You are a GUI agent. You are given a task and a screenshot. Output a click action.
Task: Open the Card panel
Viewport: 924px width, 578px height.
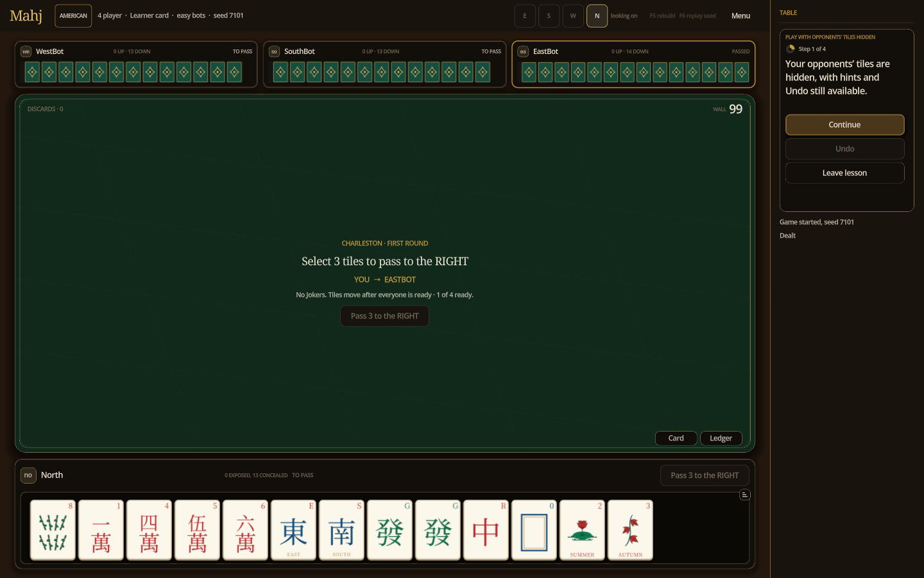[676, 438]
